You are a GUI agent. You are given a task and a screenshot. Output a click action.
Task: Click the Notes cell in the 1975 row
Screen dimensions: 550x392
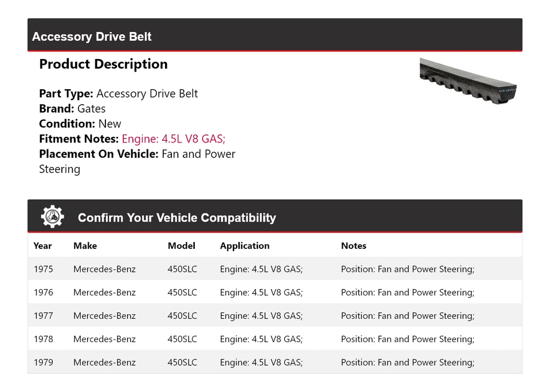(x=407, y=269)
